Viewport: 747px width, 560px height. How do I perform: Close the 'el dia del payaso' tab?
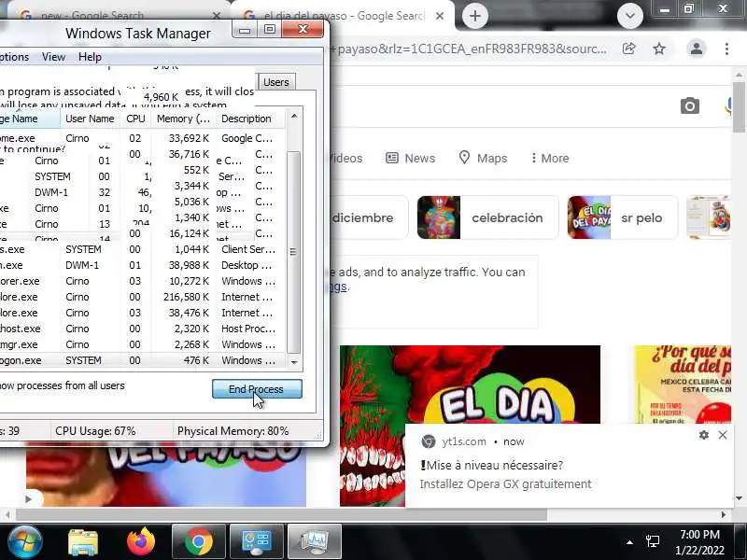tap(440, 16)
